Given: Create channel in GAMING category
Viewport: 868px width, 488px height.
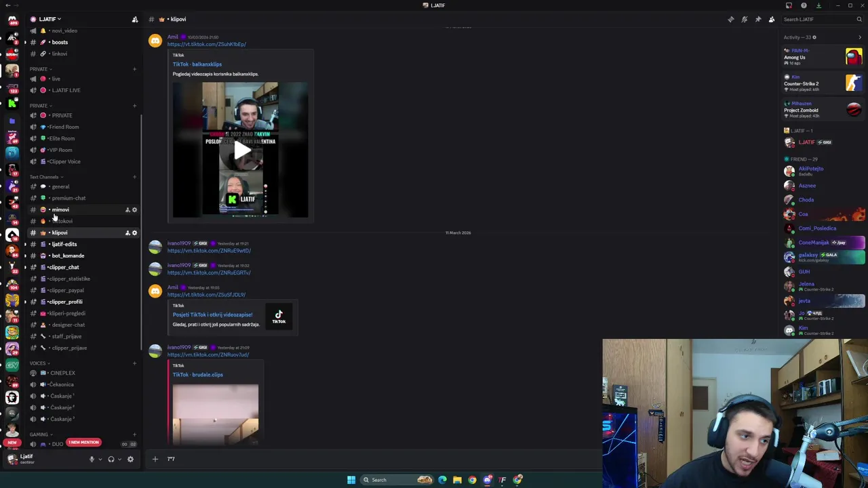Looking at the screenshot, I should click(x=134, y=434).
